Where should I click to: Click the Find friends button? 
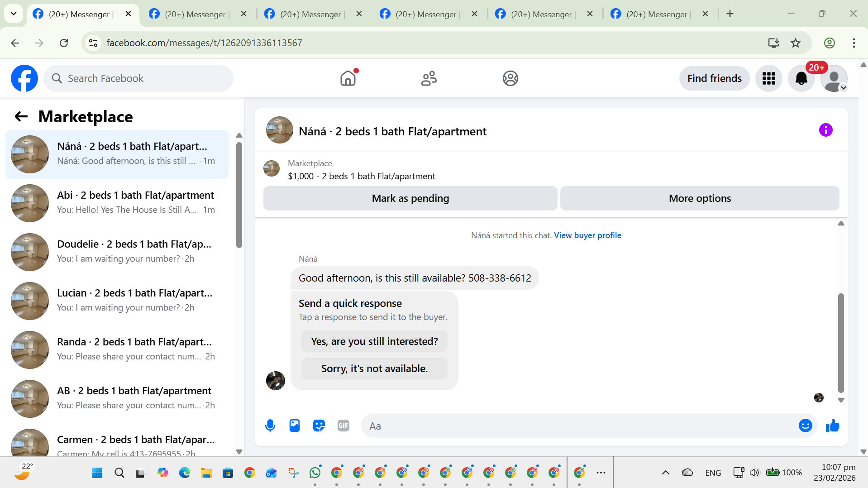click(714, 78)
